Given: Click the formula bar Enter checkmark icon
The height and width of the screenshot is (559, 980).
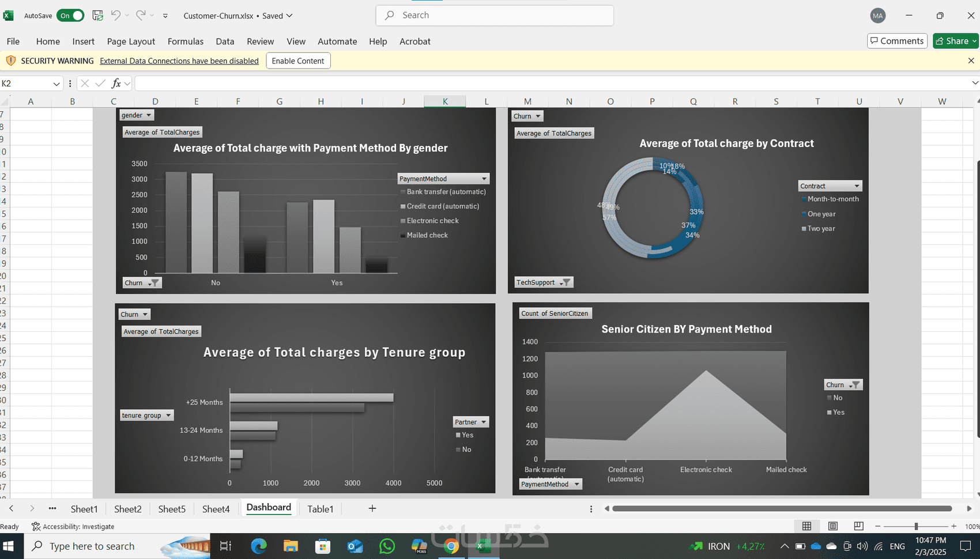Looking at the screenshot, I should tap(100, 84).
